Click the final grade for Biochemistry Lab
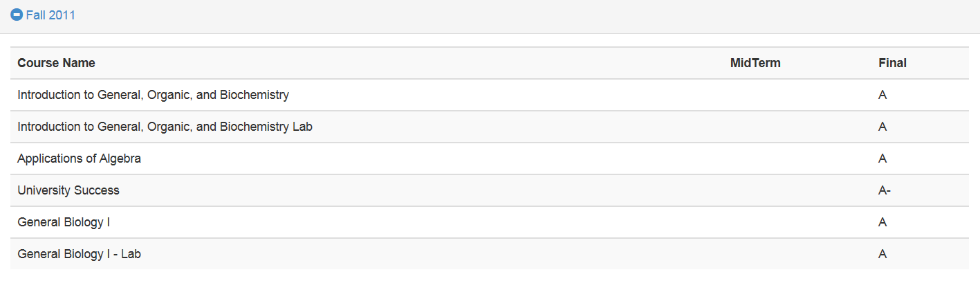 (x=882, y=127)
